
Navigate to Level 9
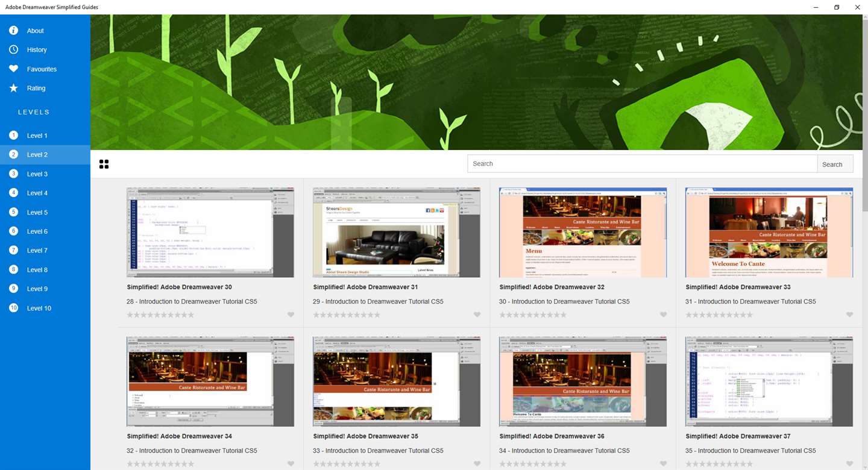tap(45, 289)
